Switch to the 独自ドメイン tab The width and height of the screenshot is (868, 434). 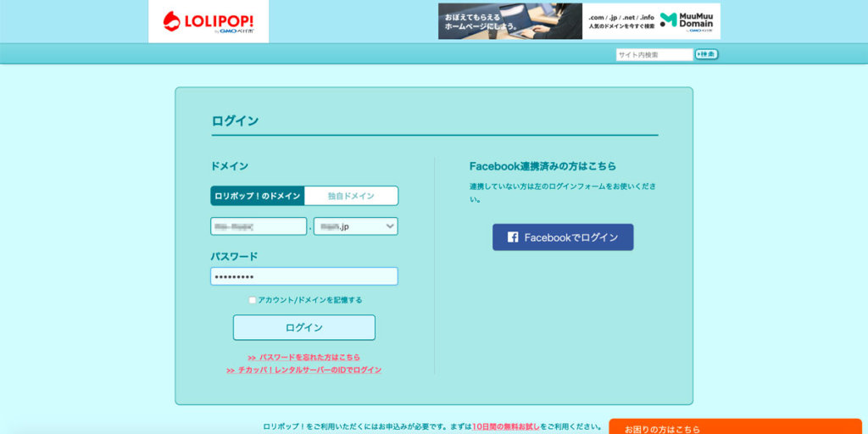[351, 196]
